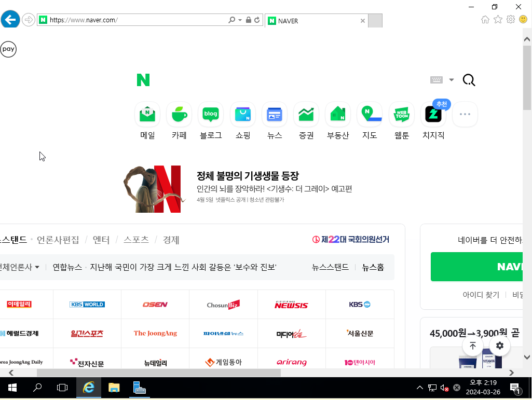Click the floating settings gear button
The height and width of the screenshot is (400, 532).
[500, 346]
